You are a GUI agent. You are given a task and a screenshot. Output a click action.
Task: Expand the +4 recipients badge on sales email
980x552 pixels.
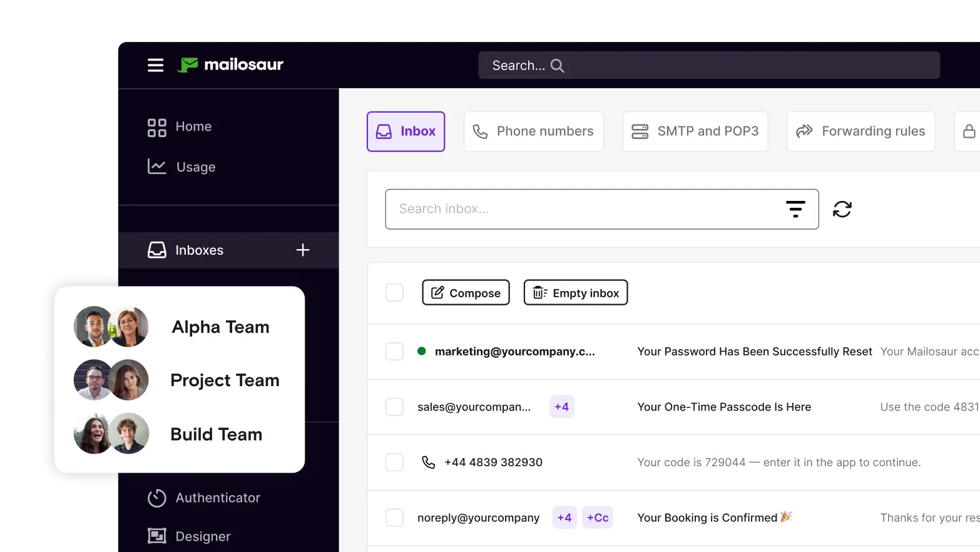pyautogui.click(x=561, y=406)
